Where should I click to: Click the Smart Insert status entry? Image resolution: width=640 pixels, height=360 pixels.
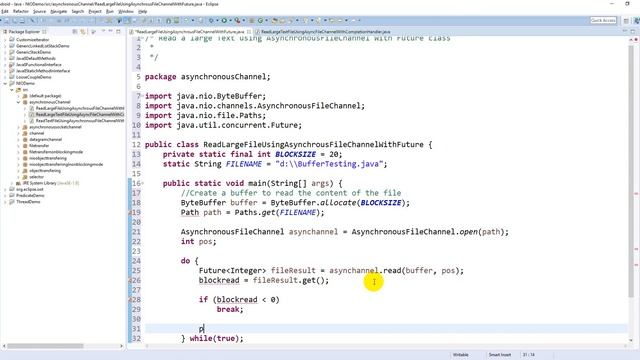pos(500,355)
